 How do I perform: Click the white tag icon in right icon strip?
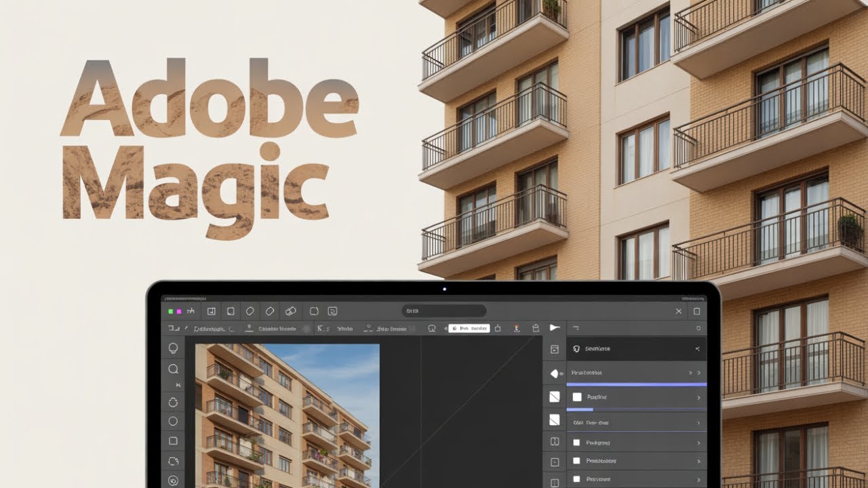(x=555, y=373)
